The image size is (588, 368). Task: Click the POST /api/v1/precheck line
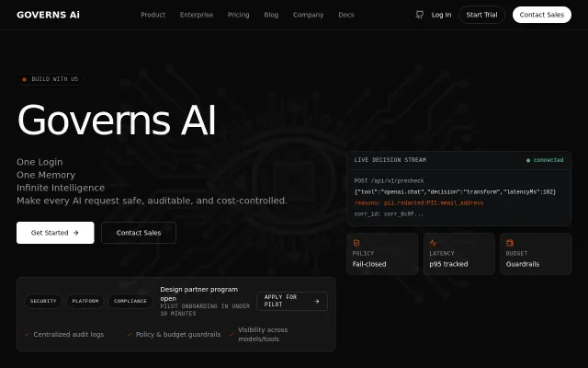389,181
